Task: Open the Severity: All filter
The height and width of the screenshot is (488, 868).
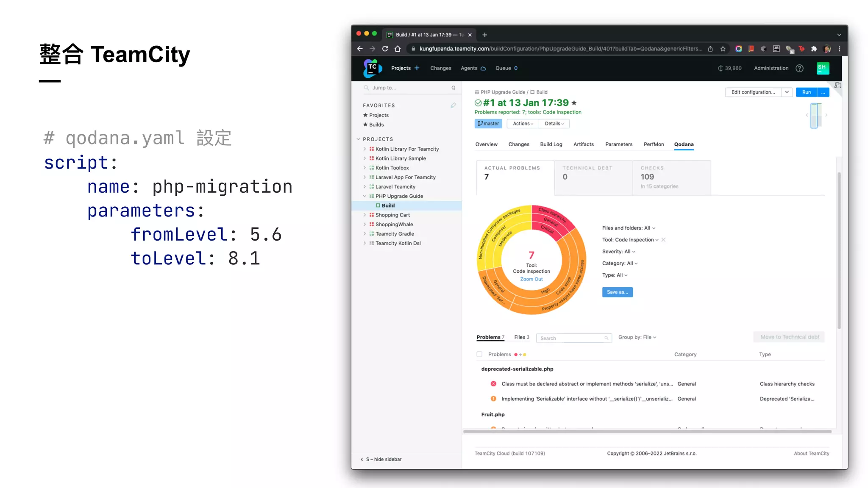Action: tap(619, 252)
